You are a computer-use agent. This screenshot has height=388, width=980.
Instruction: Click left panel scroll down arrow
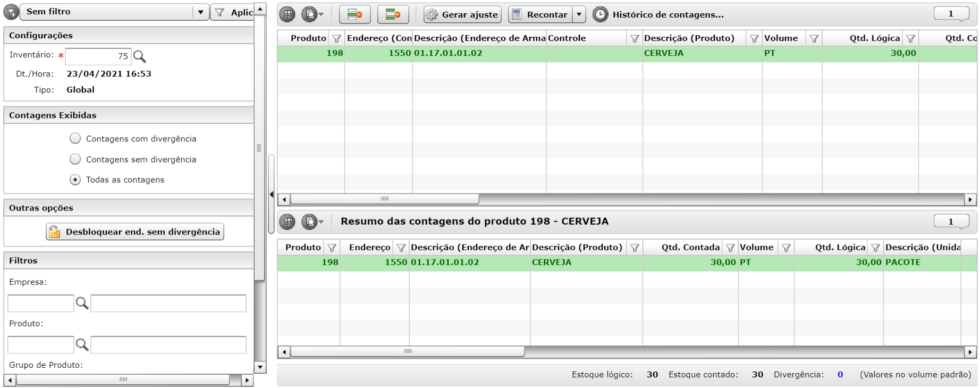260,367
